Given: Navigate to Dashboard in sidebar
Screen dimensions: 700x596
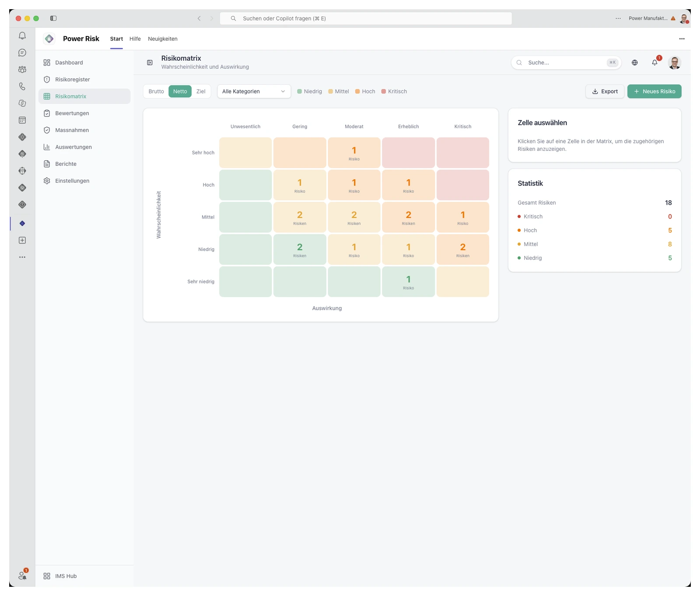Looking at the screenshot, I should pos(84,63).
